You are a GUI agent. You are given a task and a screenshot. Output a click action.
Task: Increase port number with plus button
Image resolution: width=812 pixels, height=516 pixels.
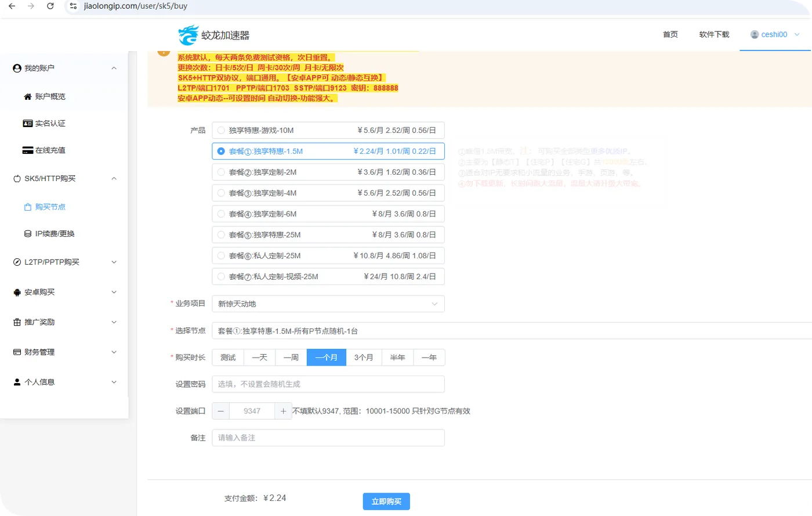point(283,411)
